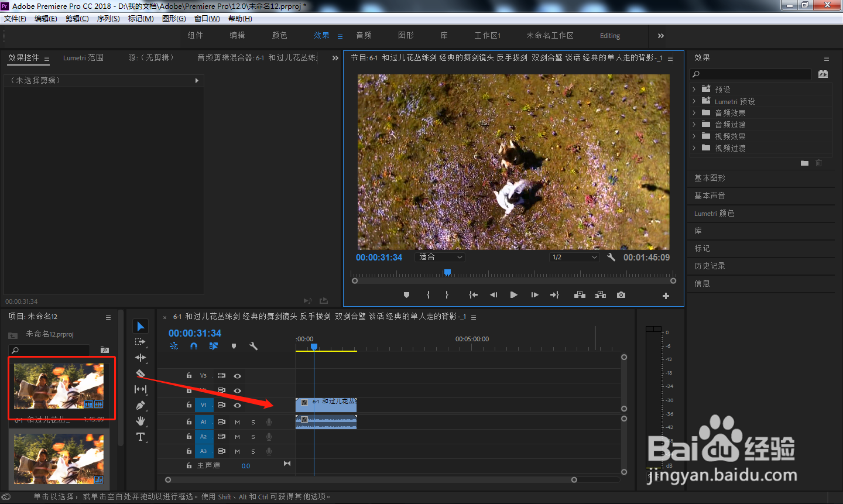
Task: Open 剪辑 menu
Action: pyautogui.click(x=77, y=19)
